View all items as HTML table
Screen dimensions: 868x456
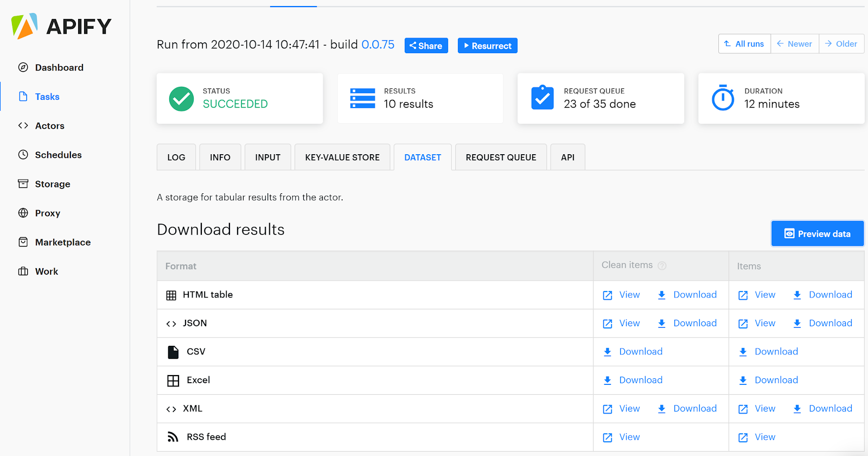click(x=757, y=295)
